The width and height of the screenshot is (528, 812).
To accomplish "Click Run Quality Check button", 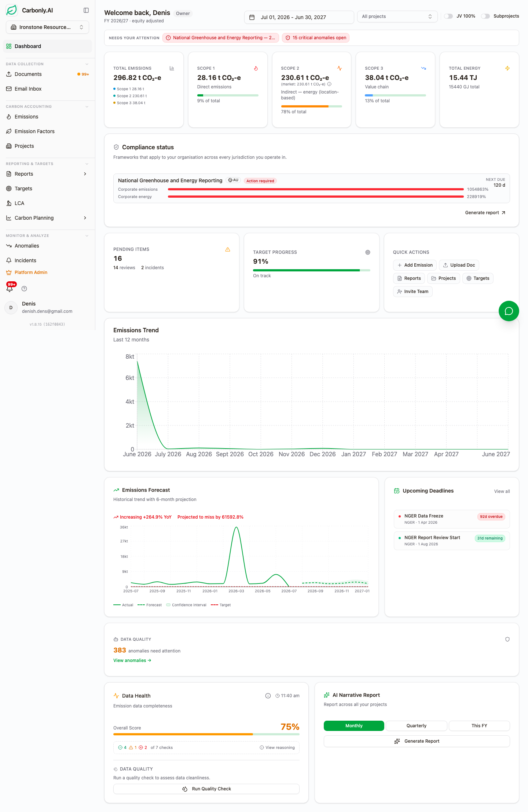I will (206, 789).
